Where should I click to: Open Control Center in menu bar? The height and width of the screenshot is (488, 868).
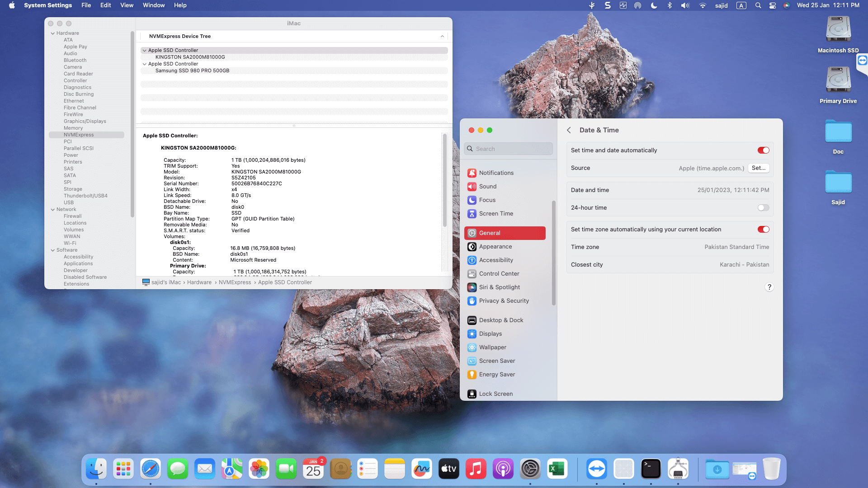(x=773, y=5)
